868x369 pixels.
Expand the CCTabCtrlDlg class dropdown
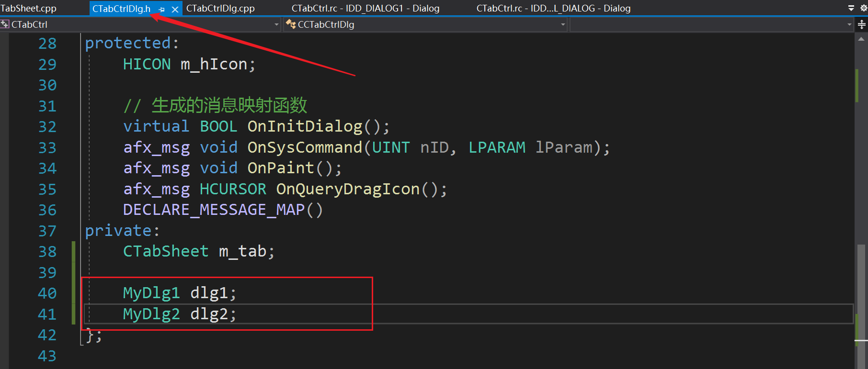(x=563, y=24)
